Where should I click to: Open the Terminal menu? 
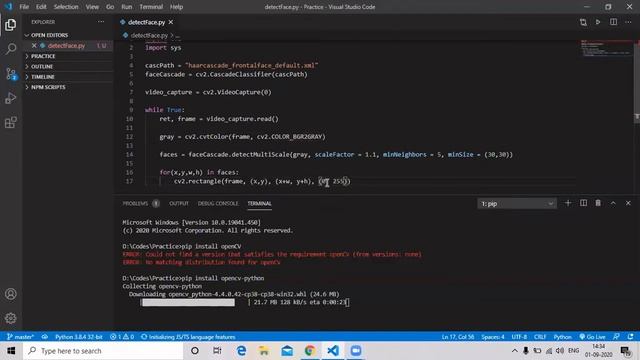(x=151, y=7)
